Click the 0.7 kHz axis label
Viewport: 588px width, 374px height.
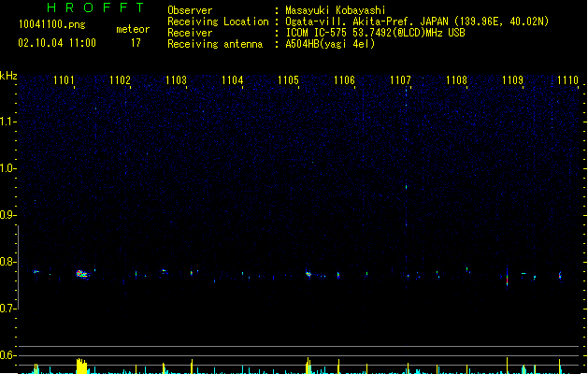pyautogui.click(x=7, y=309)
